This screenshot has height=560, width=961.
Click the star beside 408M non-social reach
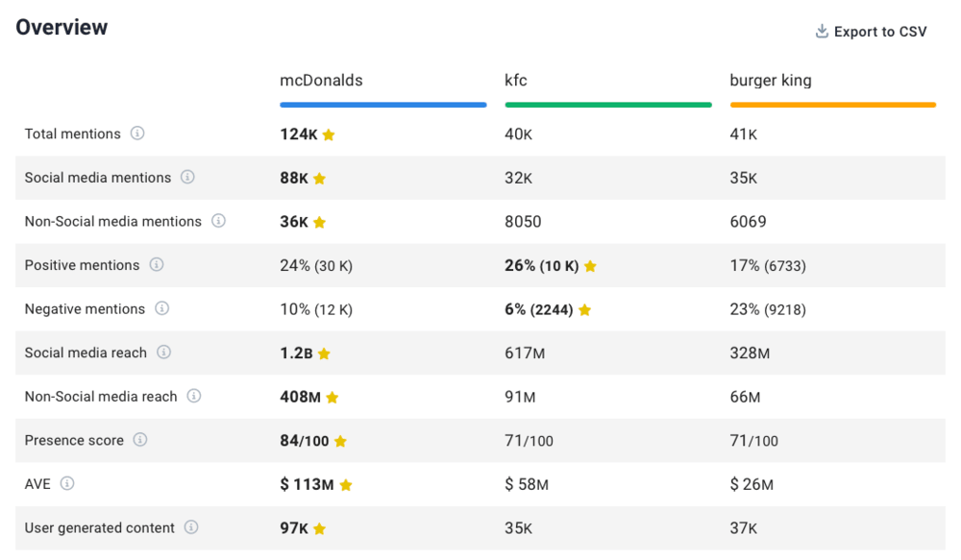[x=333, y=397]
